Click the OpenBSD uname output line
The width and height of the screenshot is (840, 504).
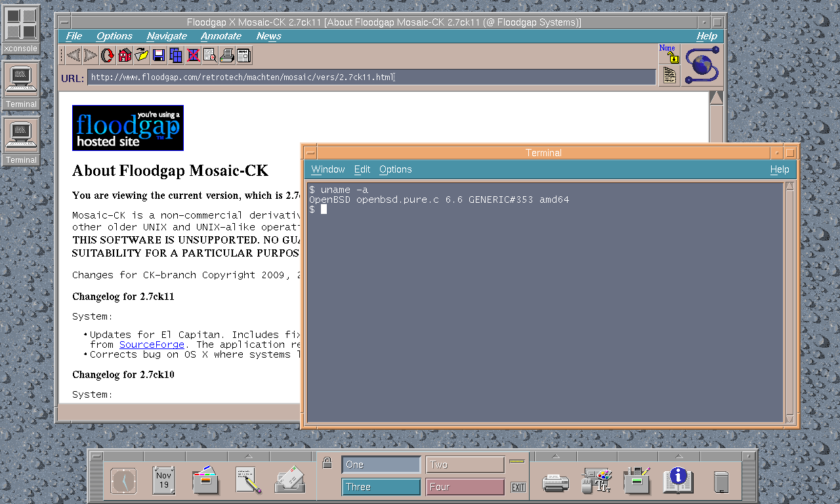pyautogui.click(x=439, y=199)
